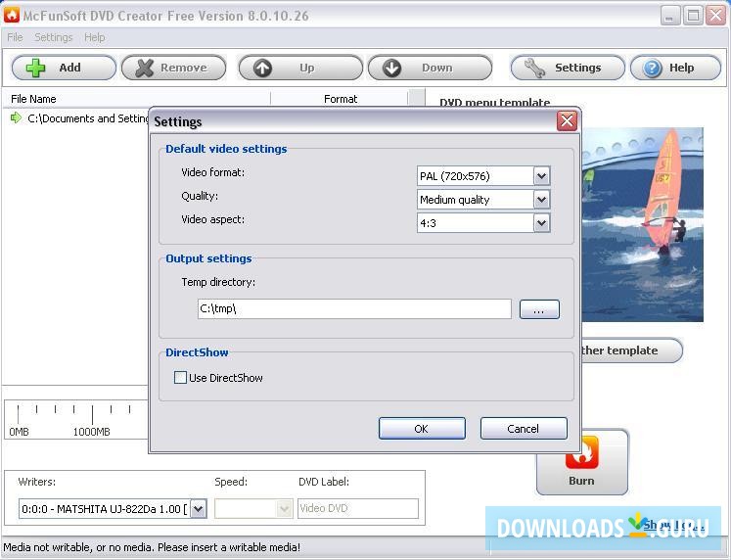Viewport: 731px width, 560px height.
Task: Click the Remove X icon
Action: click(x=145, y=69)
